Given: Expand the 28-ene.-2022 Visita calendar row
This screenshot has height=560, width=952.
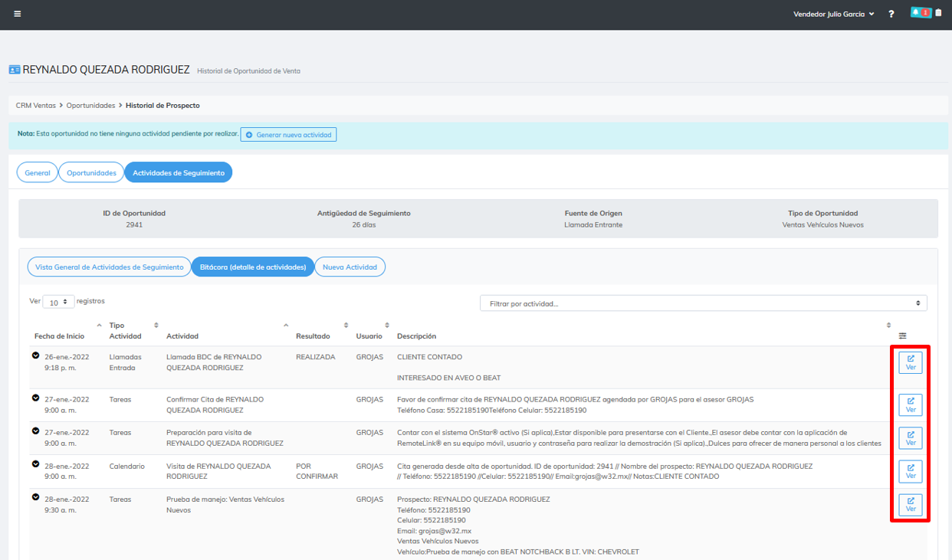Looking at the screenshot, I should [35, 465].
